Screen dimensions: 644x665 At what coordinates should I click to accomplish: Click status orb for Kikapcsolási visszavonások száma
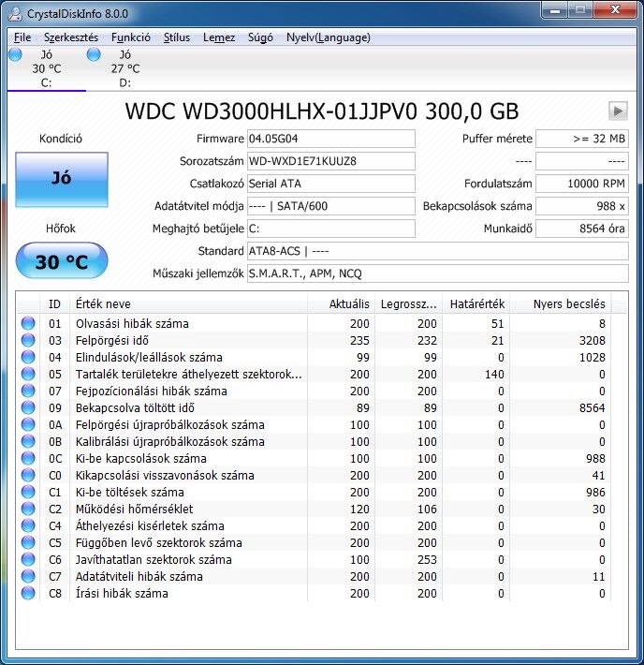coord(28,475)
